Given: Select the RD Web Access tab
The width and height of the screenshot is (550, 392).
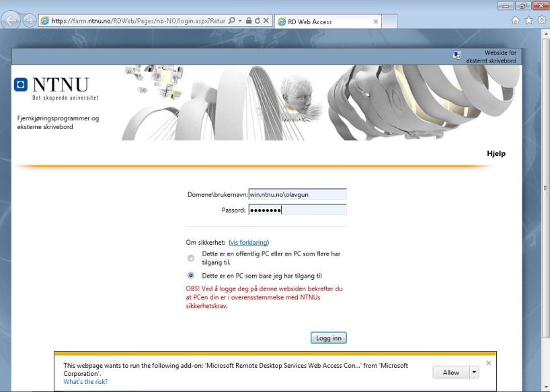Looking at the screenshot, I should (327, 22).
